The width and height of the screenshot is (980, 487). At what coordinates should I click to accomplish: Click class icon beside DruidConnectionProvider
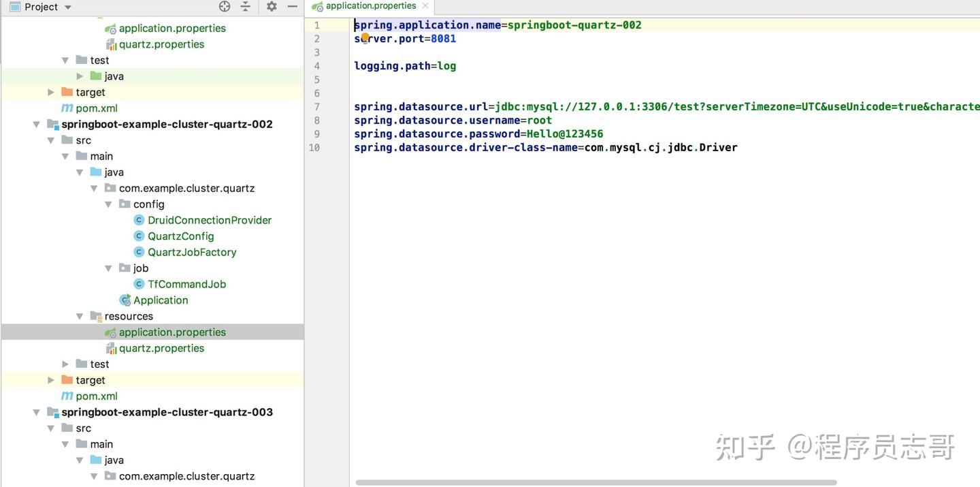click(139, 220)
